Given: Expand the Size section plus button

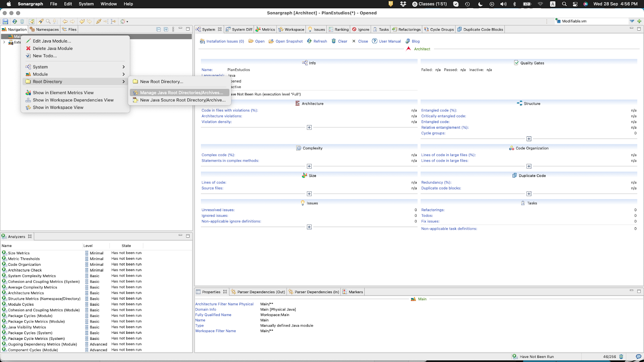Looking at the screenshot, I should click(x=309, y=194).
